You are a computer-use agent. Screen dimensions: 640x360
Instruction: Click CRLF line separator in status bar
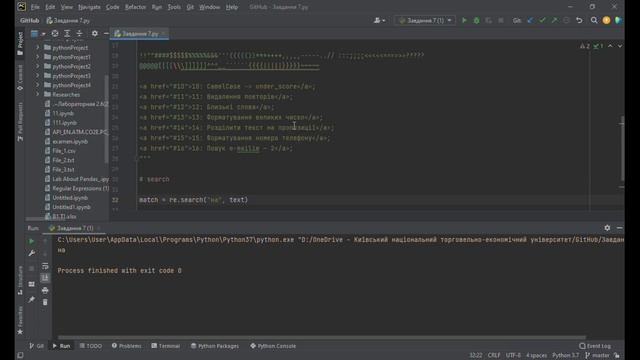(x=494, y=356)
